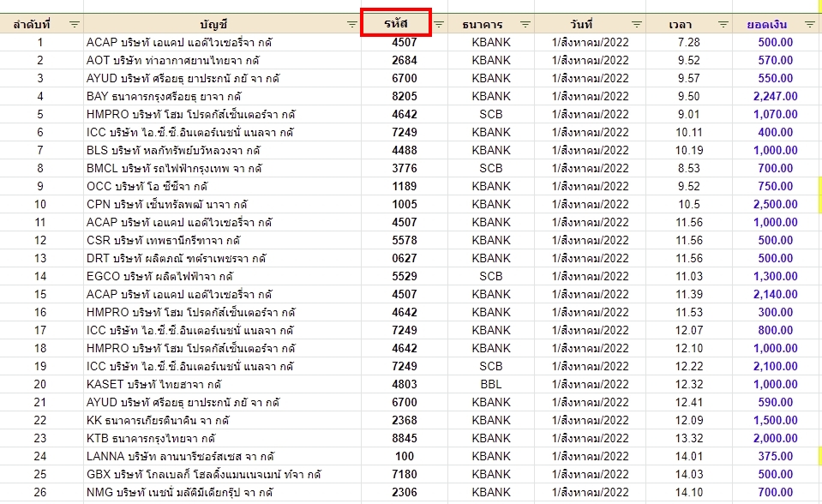Click the BBL bank cell

point(491,384)
